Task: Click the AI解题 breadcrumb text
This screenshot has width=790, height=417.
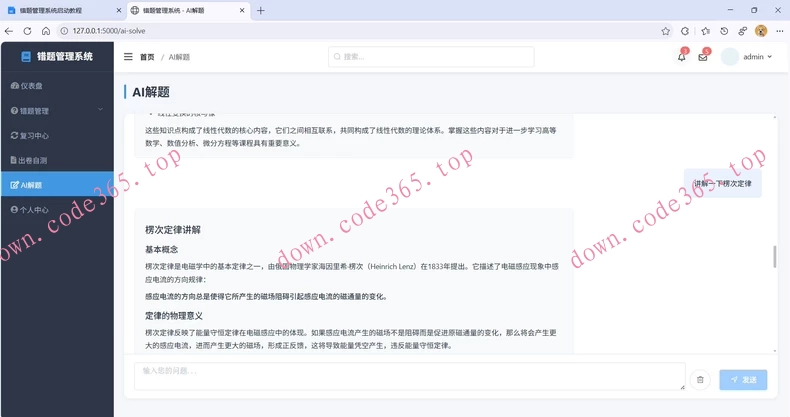Action: coord(179,57)
